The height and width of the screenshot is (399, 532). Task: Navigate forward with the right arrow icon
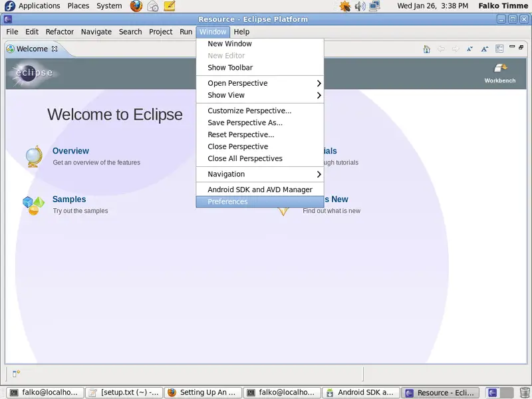[x=456, y=49]
